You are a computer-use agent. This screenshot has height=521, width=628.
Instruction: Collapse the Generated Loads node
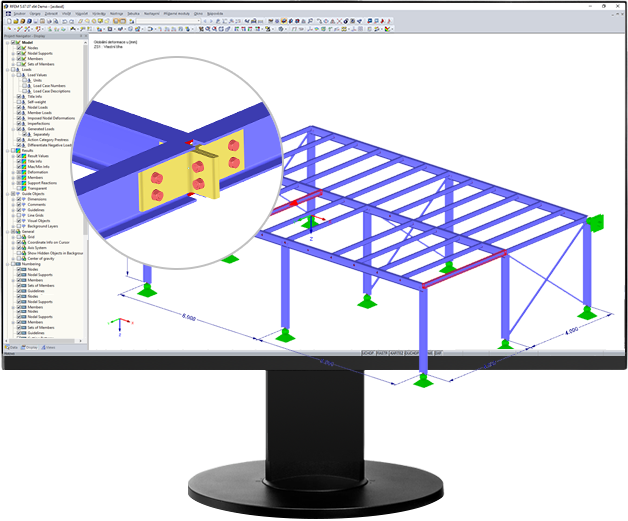(x=13, y=129)
